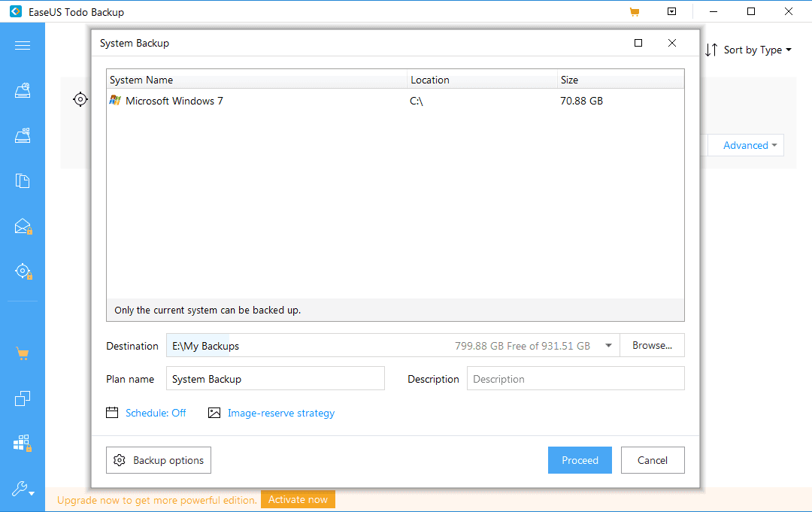Click the locked Smart Backup target icon

coord(23,271)
